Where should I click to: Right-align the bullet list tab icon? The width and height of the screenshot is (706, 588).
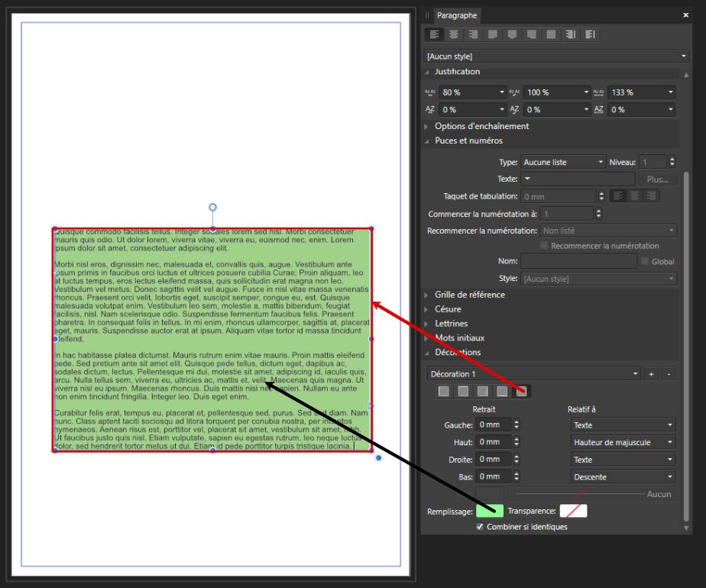651,196
